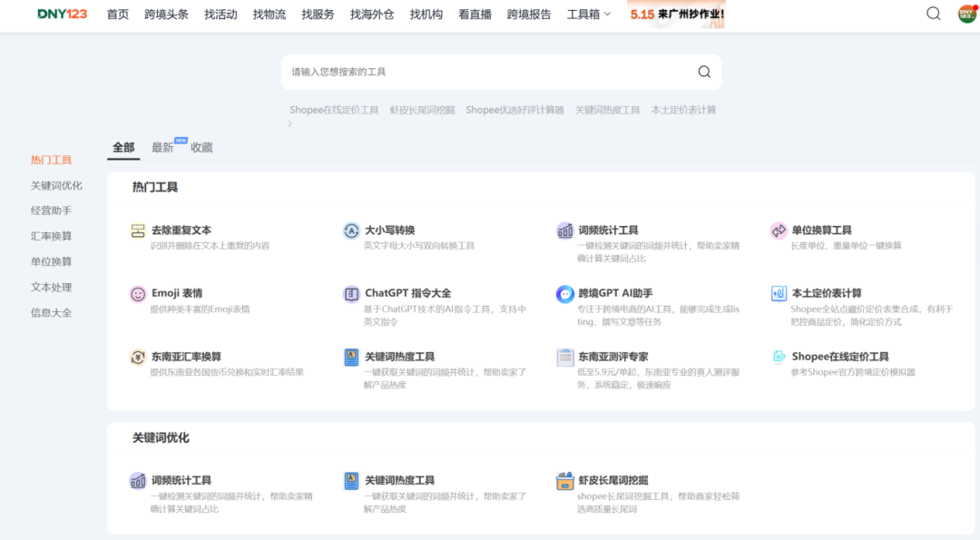Open ChatGPT 指令大全 icon

351,293
